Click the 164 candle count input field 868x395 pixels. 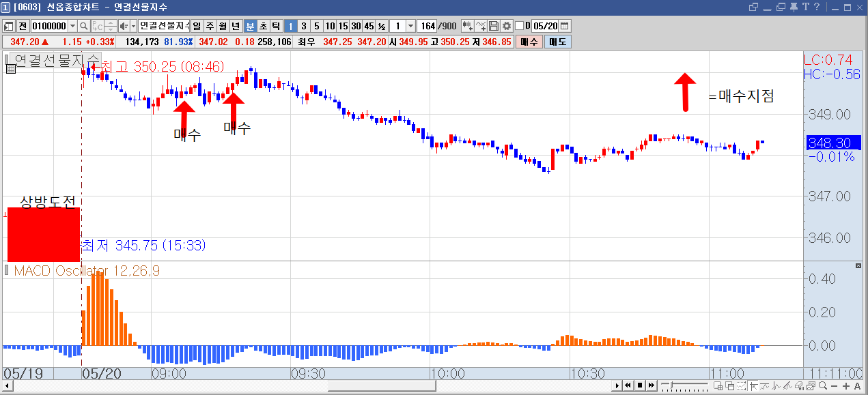point(426,26)
